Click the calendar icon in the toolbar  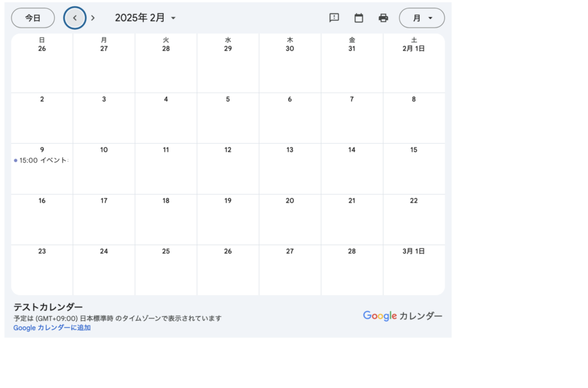coord(359,18)
